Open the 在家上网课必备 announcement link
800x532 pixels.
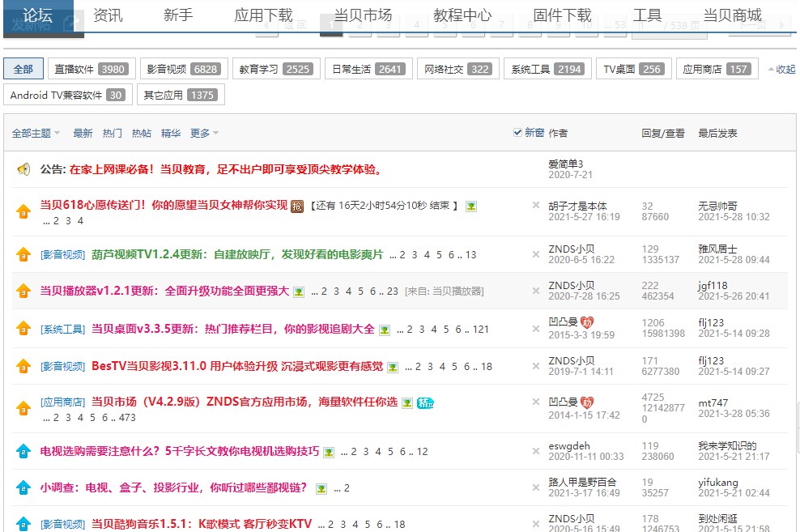tap(227, 169)
